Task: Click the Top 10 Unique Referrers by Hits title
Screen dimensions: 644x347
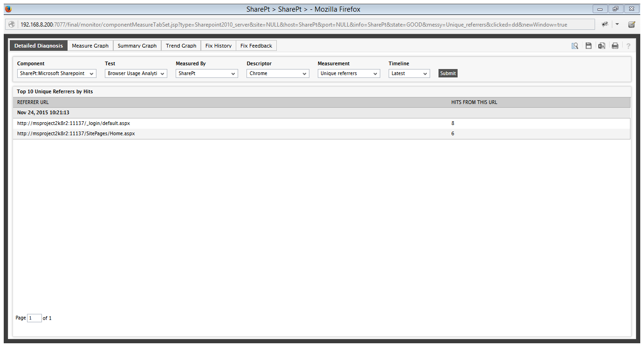Action: point(55,91)
